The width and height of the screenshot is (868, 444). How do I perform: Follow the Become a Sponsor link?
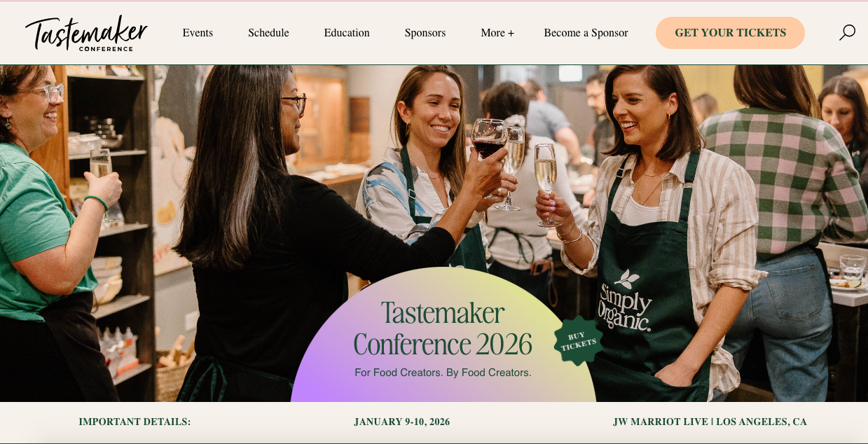(x=586, y=33)
